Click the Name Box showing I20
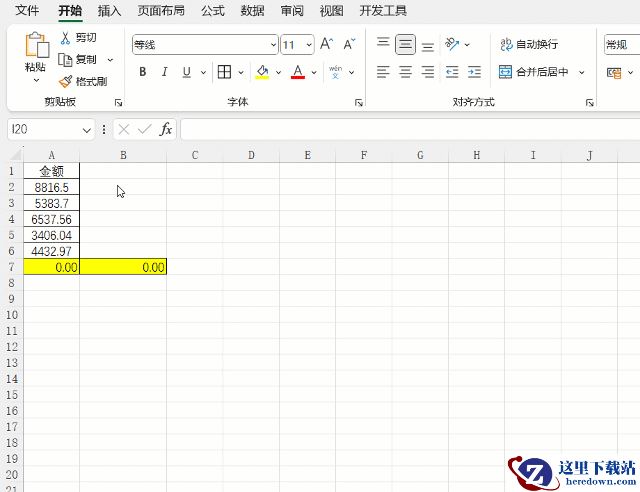Screen dimensions: 640x492 50,129
